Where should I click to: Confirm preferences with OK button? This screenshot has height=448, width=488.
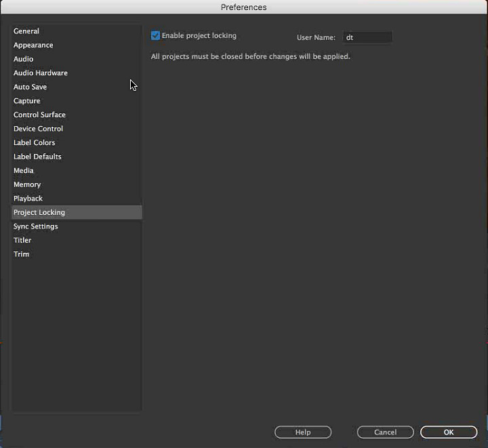(x=449, y=432)
